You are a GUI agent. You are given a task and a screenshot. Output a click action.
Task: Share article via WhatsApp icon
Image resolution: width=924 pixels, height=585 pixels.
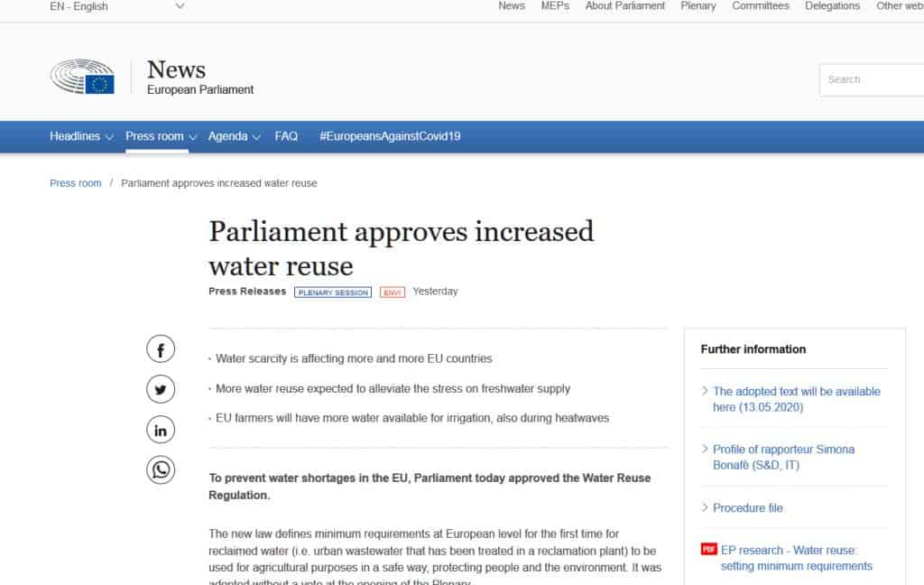[161, 469]
